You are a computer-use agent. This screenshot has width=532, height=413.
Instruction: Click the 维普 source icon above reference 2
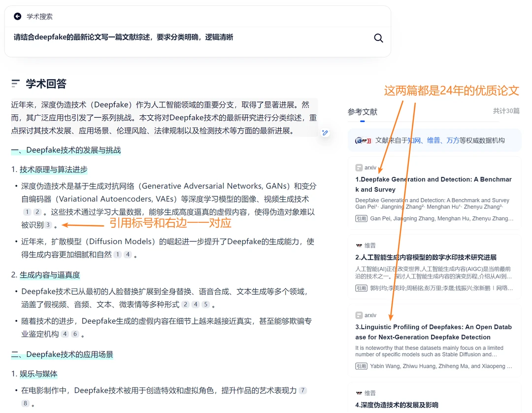(x=359, y=245)
